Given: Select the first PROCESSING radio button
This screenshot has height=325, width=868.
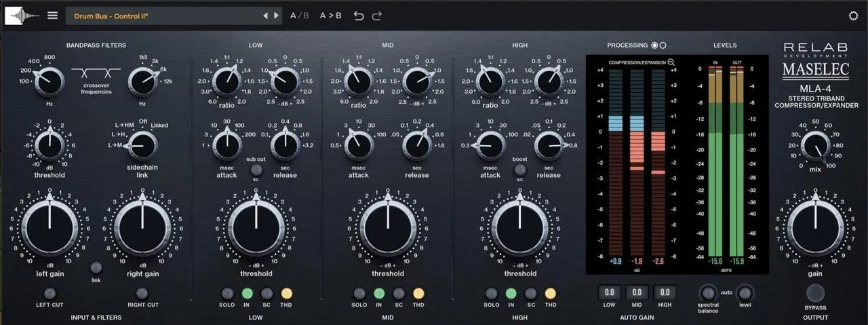Looking at the screenshot, I should (654, 45).
